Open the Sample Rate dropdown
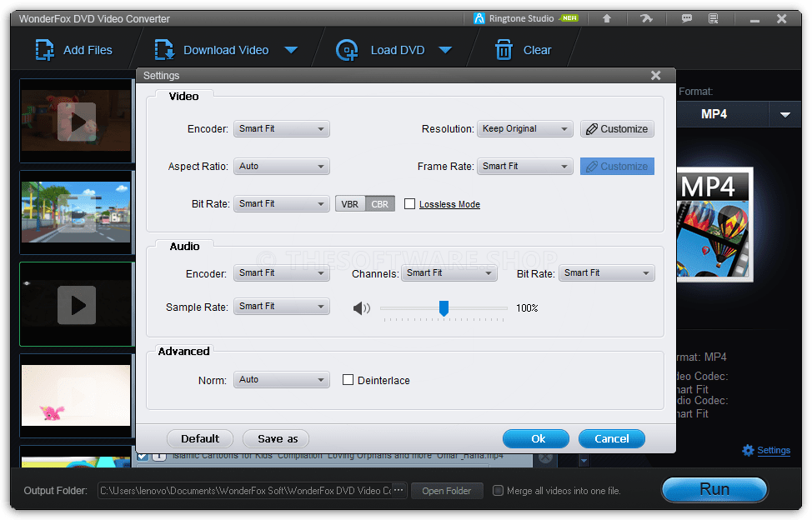The width and height of the screenshot is (812, 520). (282, 307)
